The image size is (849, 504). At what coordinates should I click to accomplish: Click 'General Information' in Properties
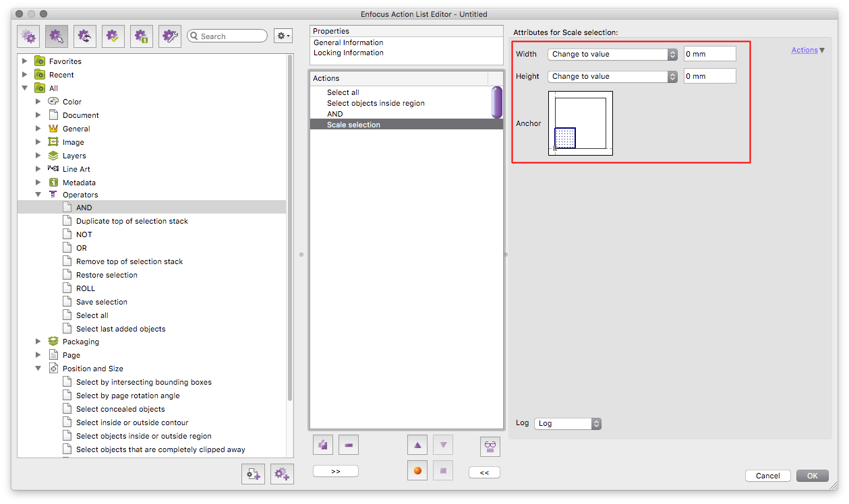click(x=349, y=42)
